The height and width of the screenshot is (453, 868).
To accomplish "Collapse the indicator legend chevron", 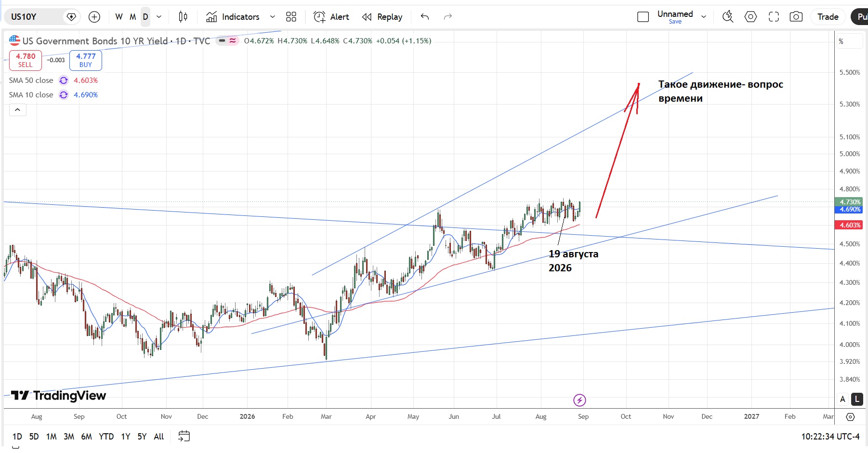I will tap(17, 110).
